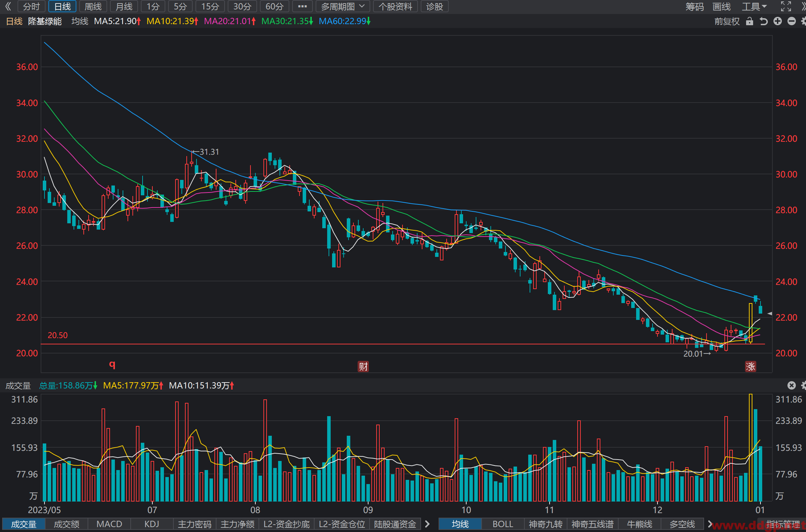Zoom out with the minus circle icon
This screenshot has width=806, height=532.
click(792, 21)
